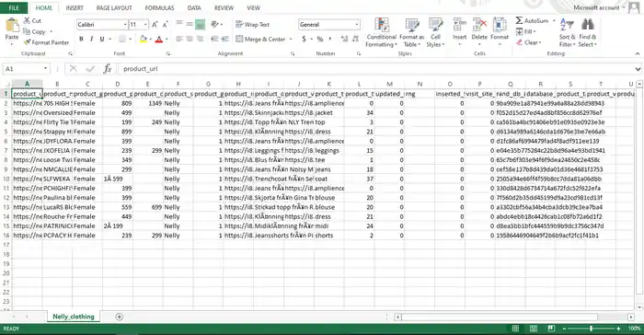This screenshot has height=335, width=644.
Task: Expand the formula bar
Action: [638, 69]
